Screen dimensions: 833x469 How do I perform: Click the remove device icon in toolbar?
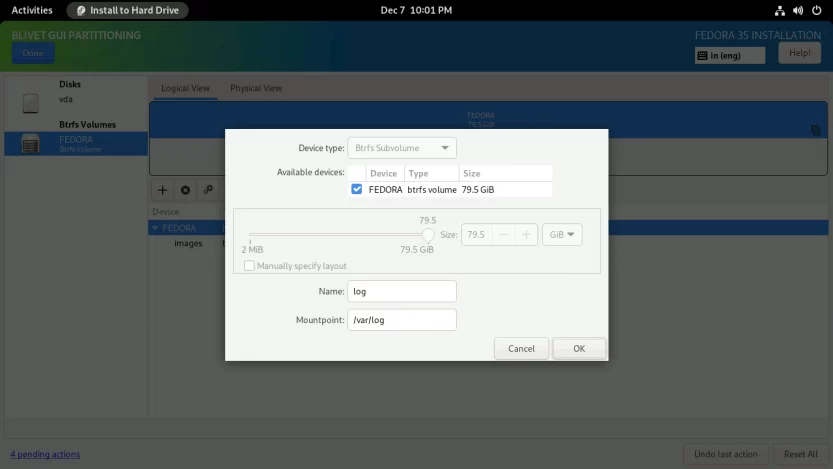coord(185,190)
